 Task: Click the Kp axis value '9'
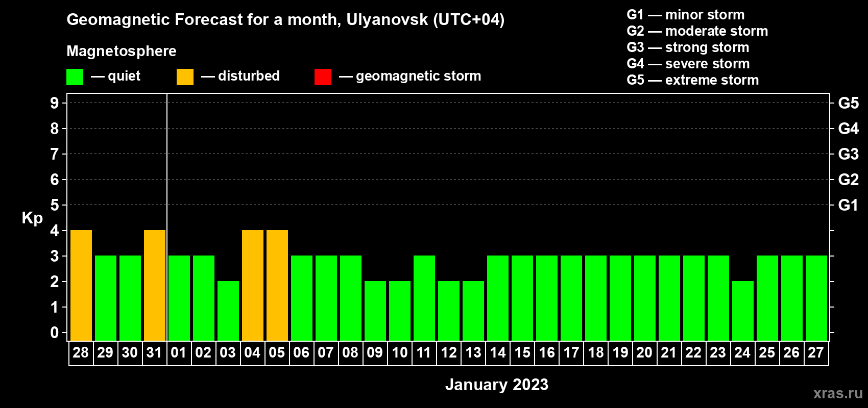pos(55,103)
